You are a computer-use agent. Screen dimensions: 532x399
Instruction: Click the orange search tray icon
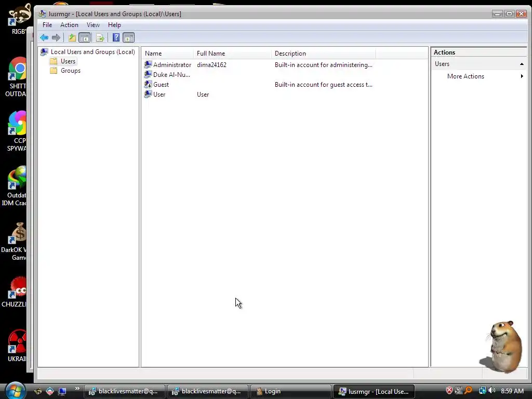[469, 391]
